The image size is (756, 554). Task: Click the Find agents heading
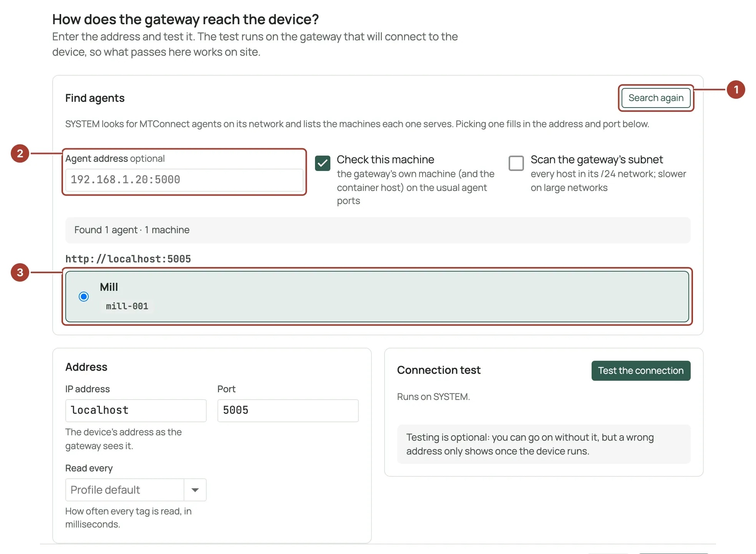click(95, 98)
